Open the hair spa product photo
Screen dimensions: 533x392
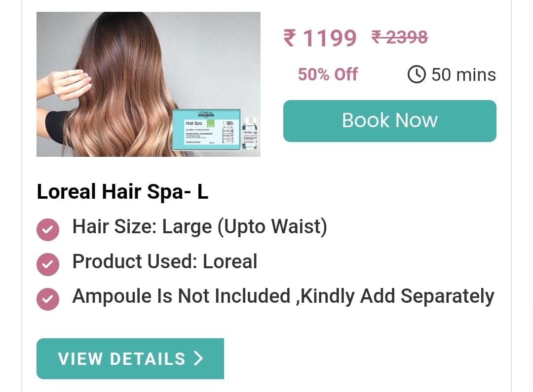coord(149,84)
